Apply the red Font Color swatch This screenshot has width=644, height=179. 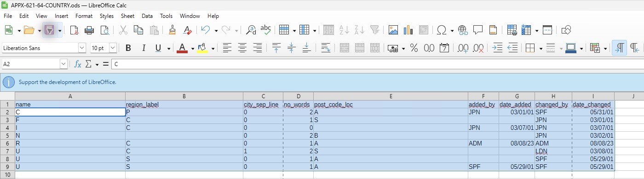tap(182, 48)
